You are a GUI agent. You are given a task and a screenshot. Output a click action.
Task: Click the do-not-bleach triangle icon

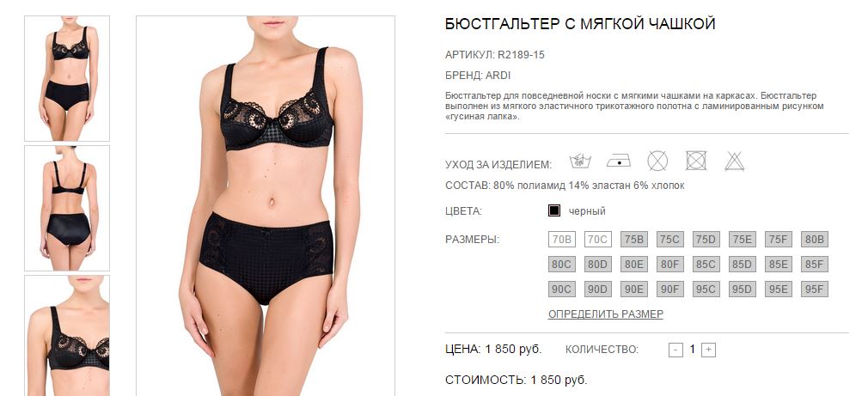[734, 161]
